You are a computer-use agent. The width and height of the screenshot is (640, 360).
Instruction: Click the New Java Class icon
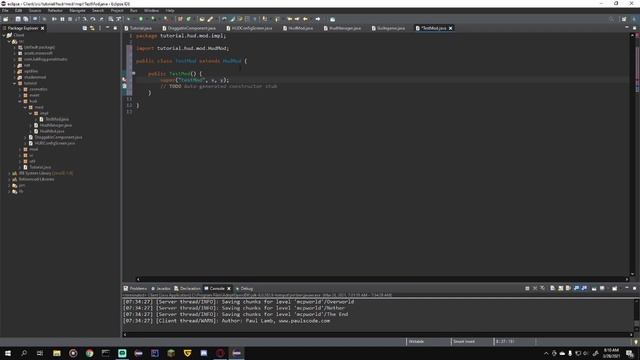pos(188,19)
